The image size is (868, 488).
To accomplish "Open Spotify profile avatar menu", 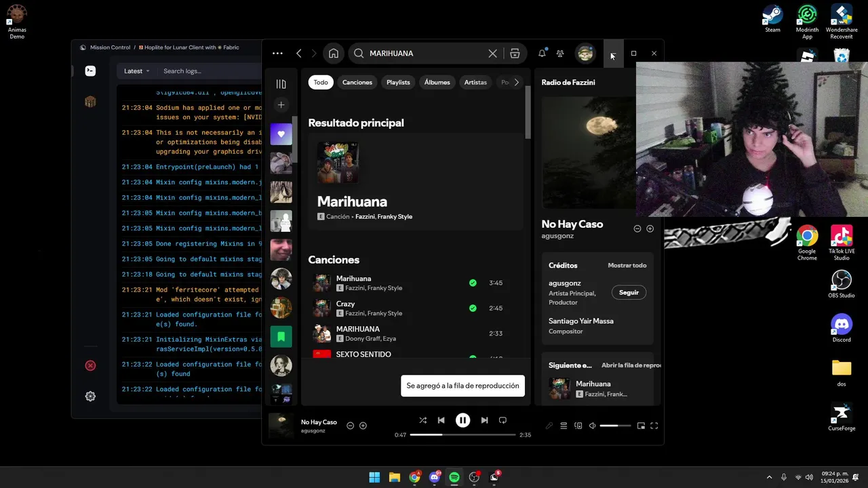I will [x=585, y=53].
